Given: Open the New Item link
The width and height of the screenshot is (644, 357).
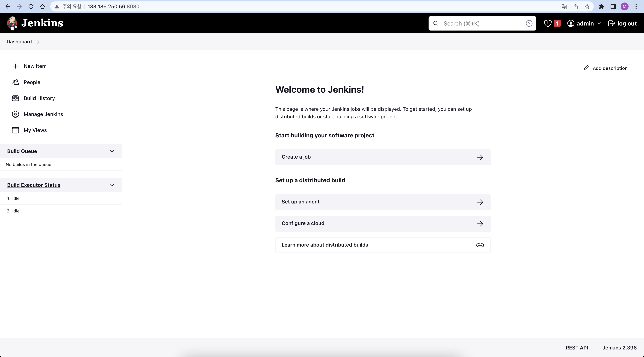Looking at the screenshot, I should click(x=35, y=66).
